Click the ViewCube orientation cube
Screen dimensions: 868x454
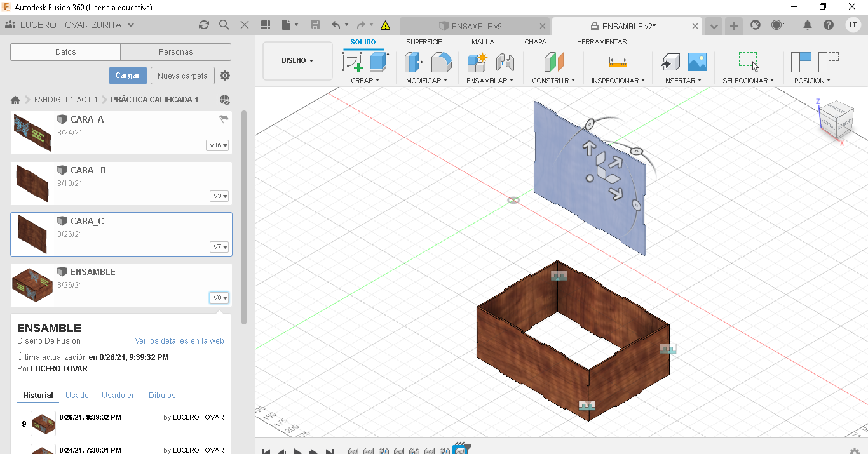(x=836, y=119)
